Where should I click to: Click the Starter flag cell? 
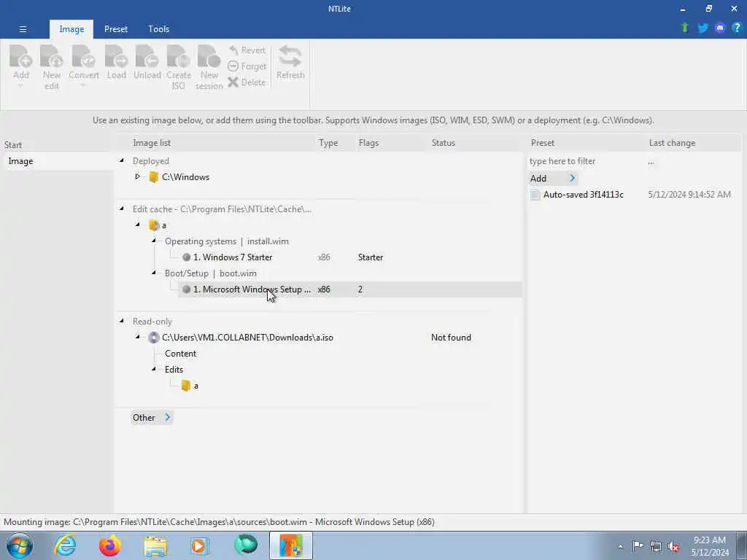[x=371, y=257]
